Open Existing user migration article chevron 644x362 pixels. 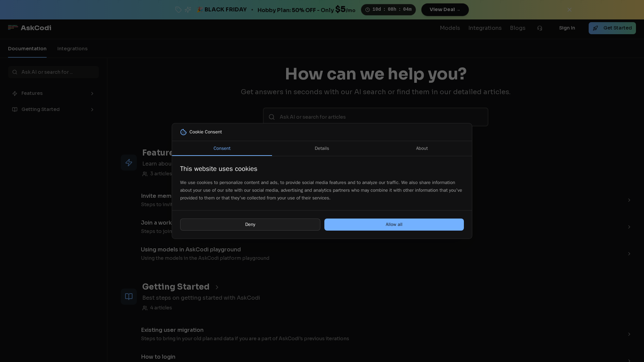point(629,334)
